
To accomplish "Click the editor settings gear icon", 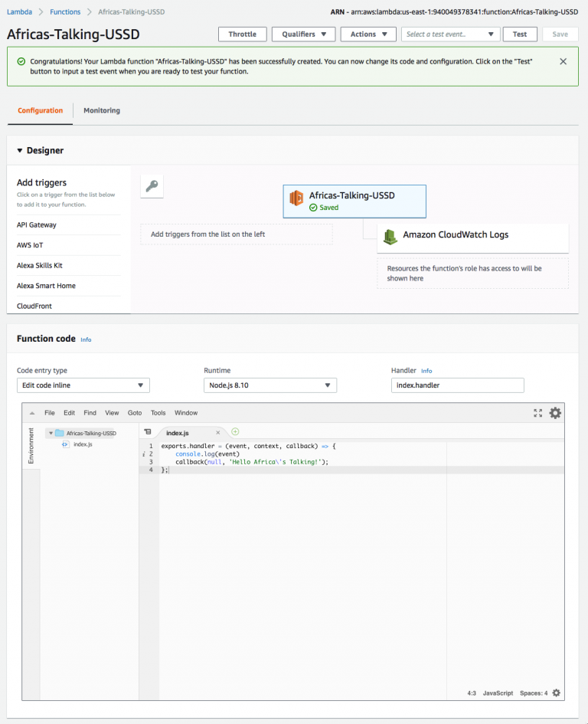I will click(x=556, y=413).
